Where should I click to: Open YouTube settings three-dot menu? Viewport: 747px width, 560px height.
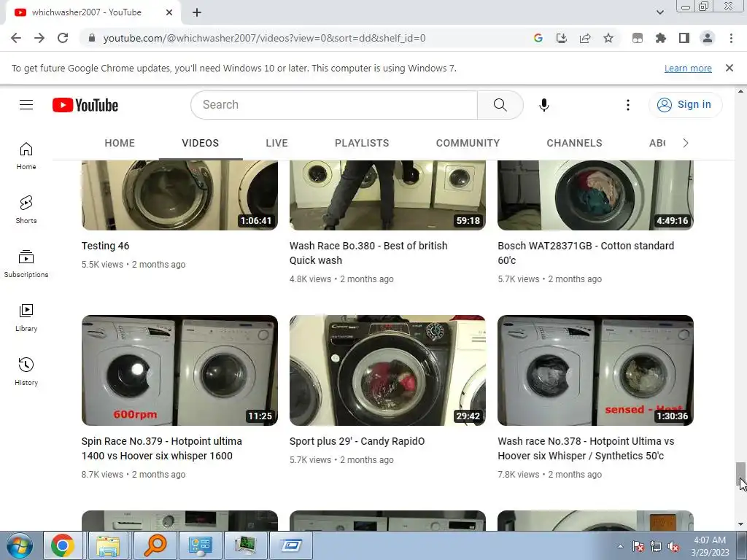tap(628, 105)
